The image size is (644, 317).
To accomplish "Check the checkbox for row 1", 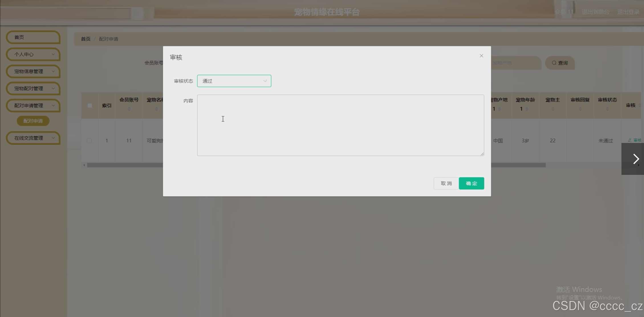I will click(89, 141).
